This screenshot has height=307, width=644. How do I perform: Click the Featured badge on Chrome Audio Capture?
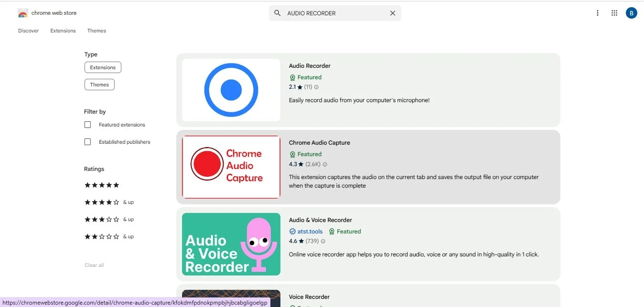pos(305,154)
